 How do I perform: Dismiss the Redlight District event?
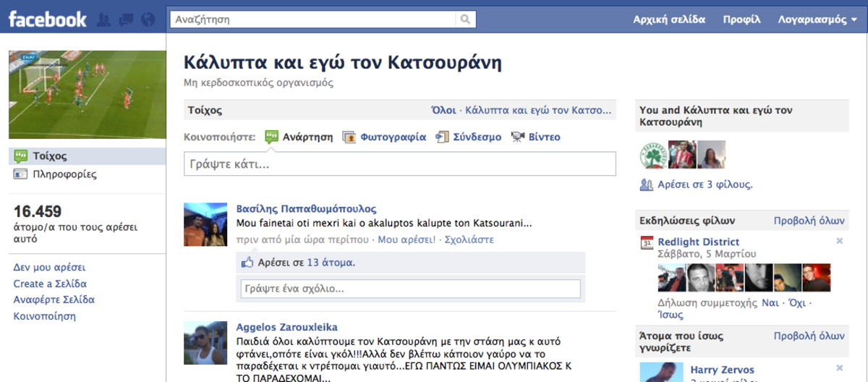[x=840, y=242]
